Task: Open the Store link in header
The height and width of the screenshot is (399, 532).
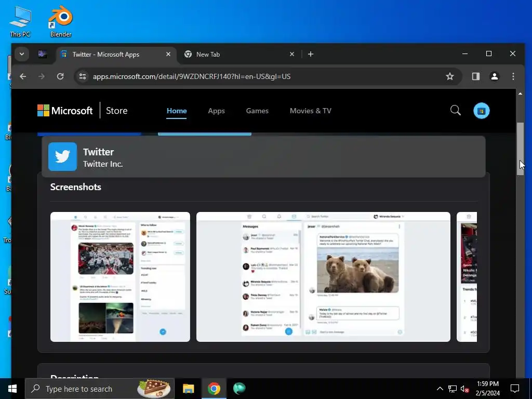Action: [x=117, y=111]
